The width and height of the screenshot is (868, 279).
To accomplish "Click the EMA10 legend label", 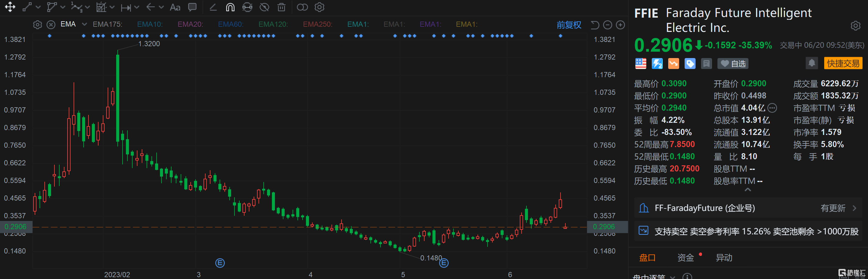I will click(150, 24).
